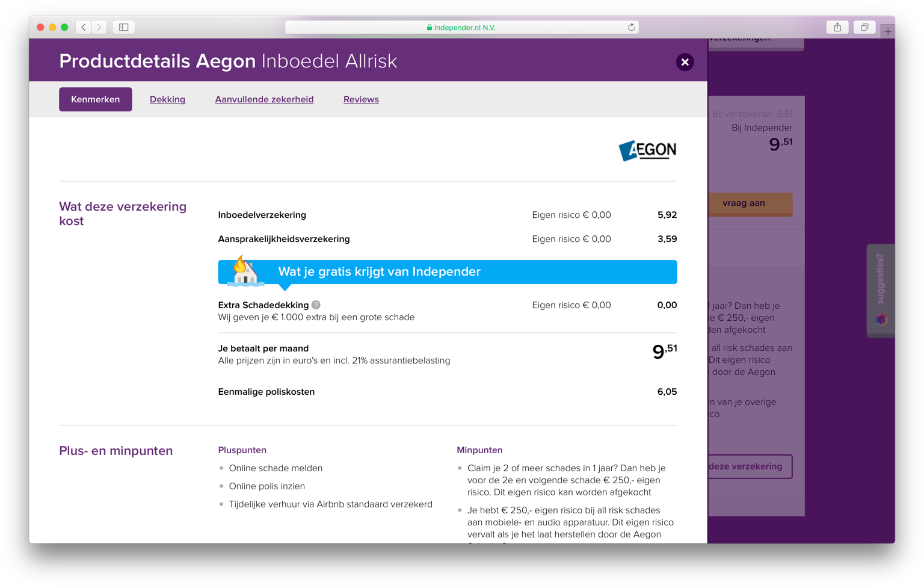924x588 pixels.
Task: Click the Safari forward arrow
Action: pos(99,27)
